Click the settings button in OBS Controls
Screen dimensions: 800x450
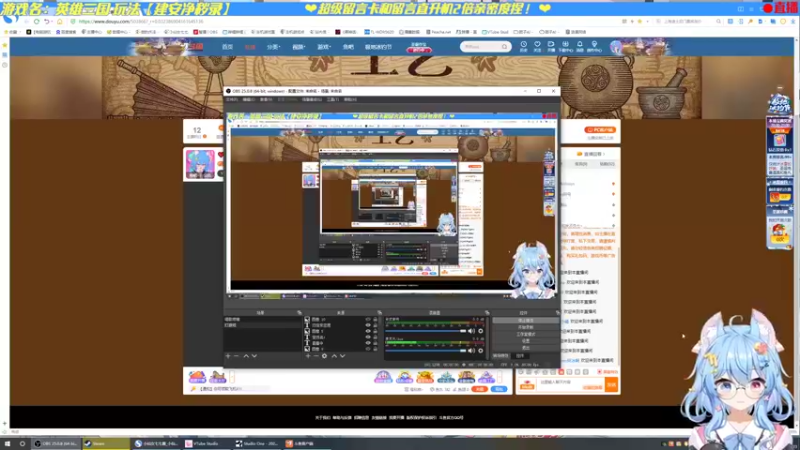tap(526, 341)
